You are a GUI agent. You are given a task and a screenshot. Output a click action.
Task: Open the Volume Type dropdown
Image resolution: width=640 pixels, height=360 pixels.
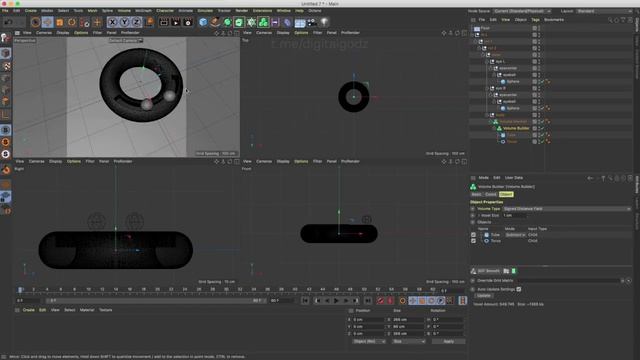click(567, 209)
